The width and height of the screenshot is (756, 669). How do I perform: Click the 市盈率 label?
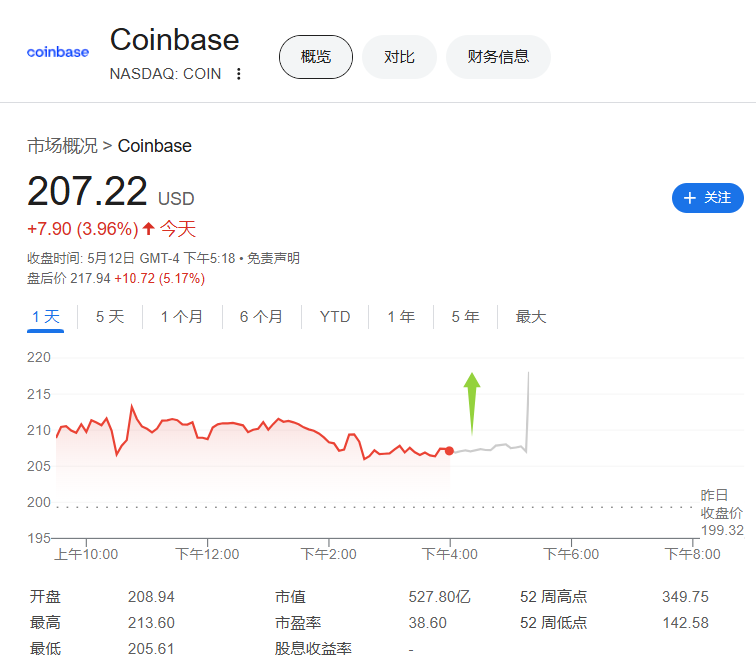(x=298, y=623)
